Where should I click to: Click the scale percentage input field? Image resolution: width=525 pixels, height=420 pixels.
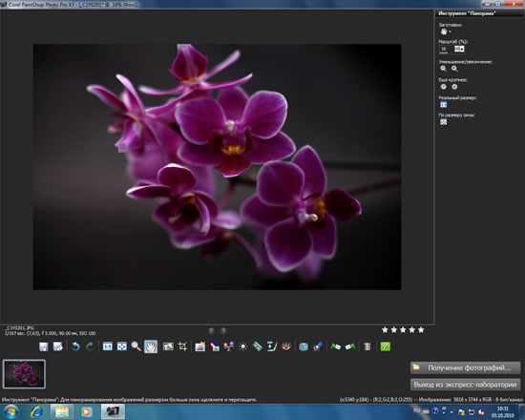pos(446,49)
